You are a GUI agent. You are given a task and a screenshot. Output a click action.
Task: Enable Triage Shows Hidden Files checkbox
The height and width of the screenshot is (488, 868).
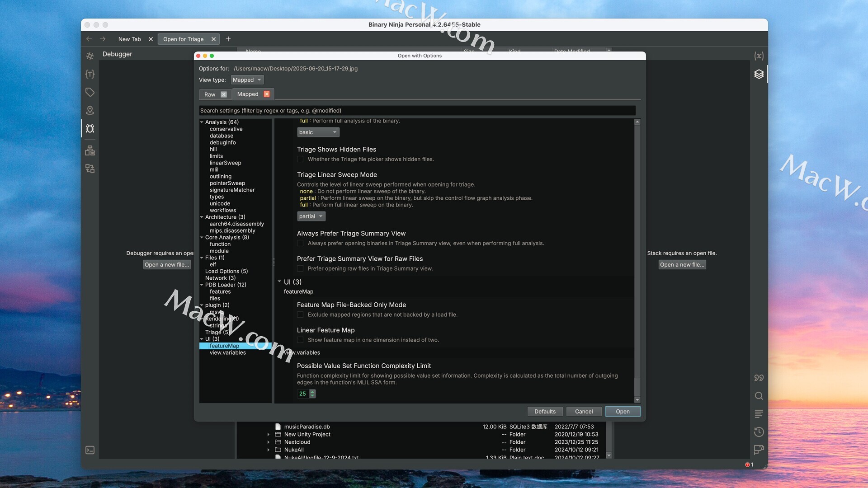pyautogui.click(x=300, y=159)
